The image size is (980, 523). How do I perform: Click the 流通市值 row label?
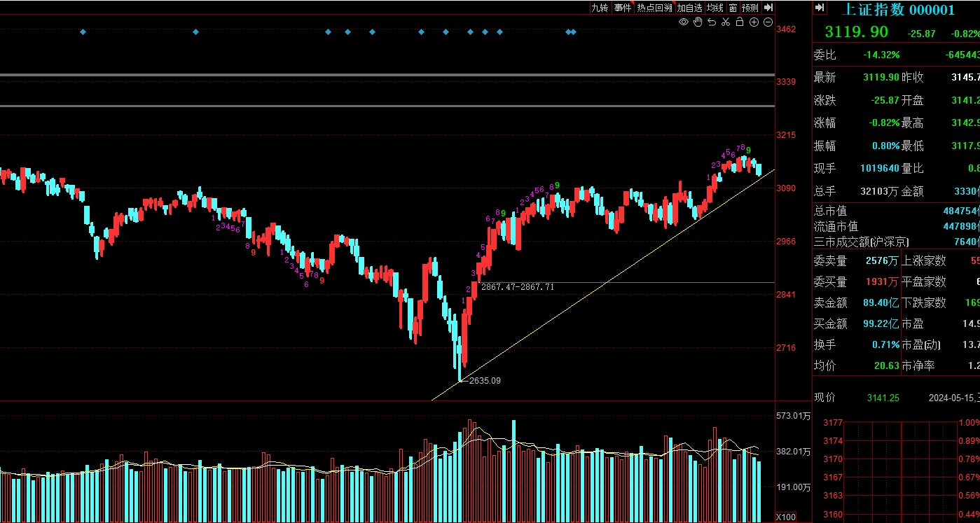tap(836, 226)
